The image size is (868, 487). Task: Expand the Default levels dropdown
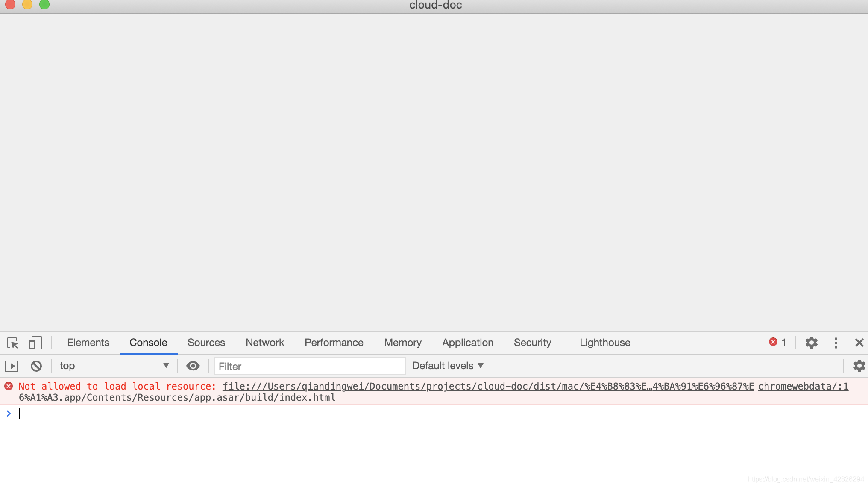[x=448, y=365]
